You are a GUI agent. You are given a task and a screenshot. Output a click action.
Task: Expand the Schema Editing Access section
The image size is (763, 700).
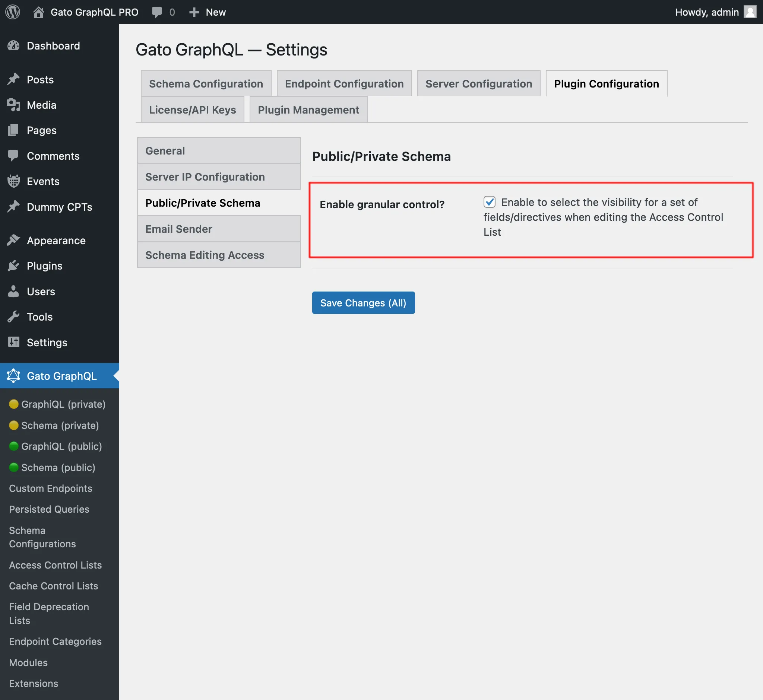[x=205, y=254]
